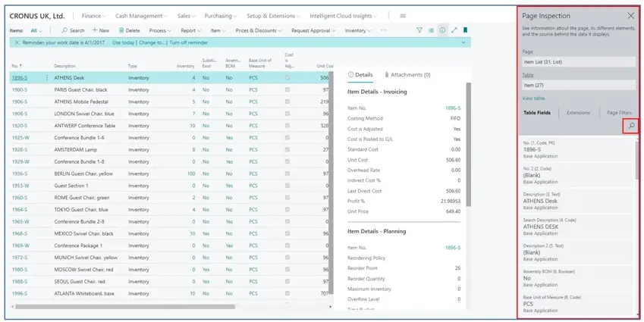Switch list layout with the view icon
The width and height of the screenshot is (644, 322).
[431, 30]
